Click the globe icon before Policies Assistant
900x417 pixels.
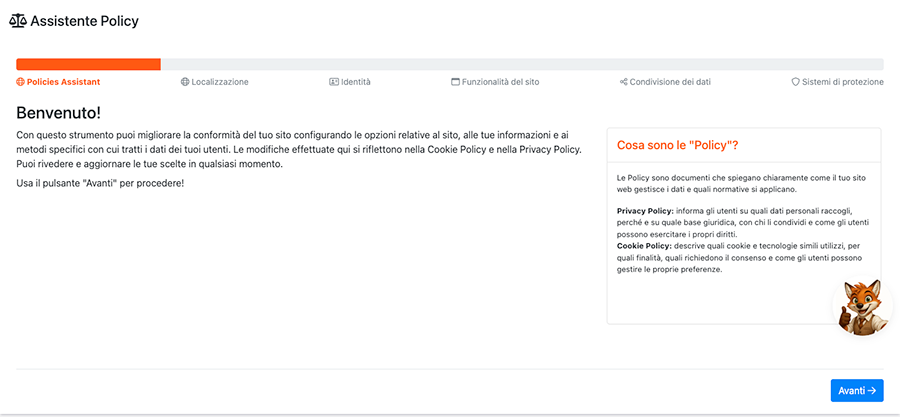coord(21,82)
